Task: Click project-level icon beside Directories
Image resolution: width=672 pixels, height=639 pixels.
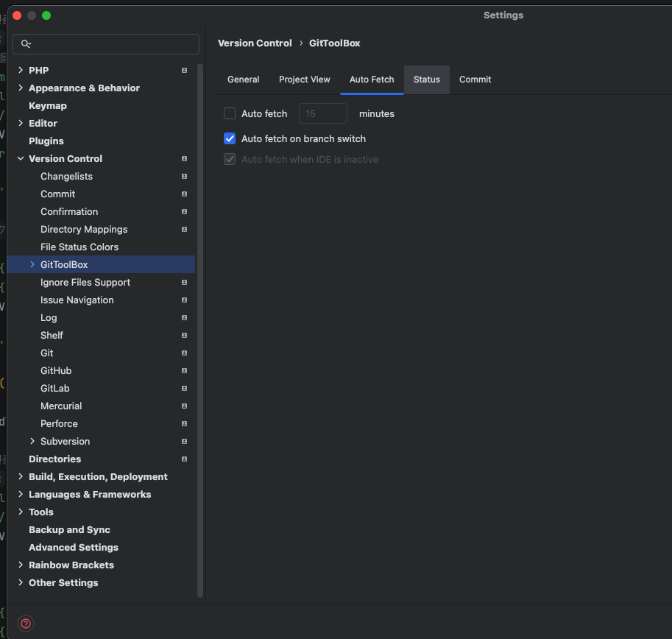Action: tap(184, 459)
